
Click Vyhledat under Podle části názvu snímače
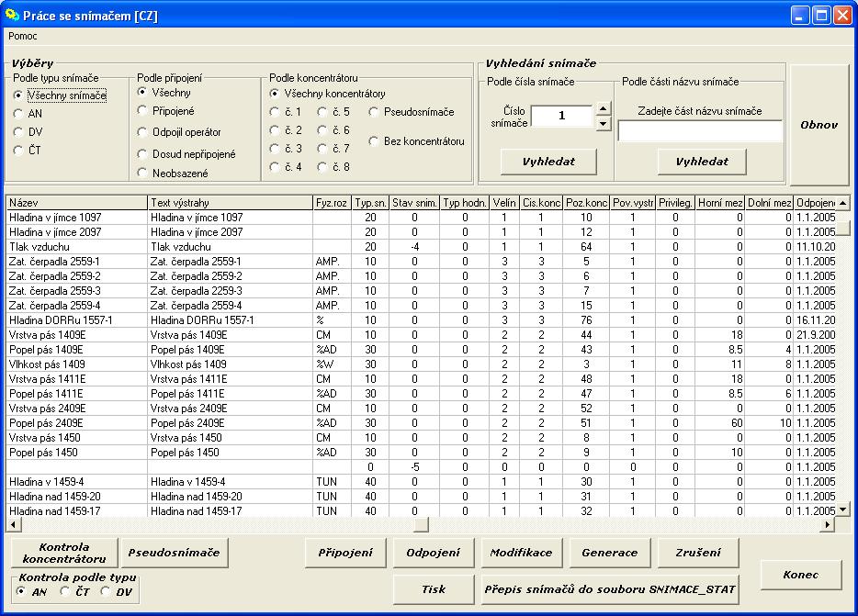(702, 162)
